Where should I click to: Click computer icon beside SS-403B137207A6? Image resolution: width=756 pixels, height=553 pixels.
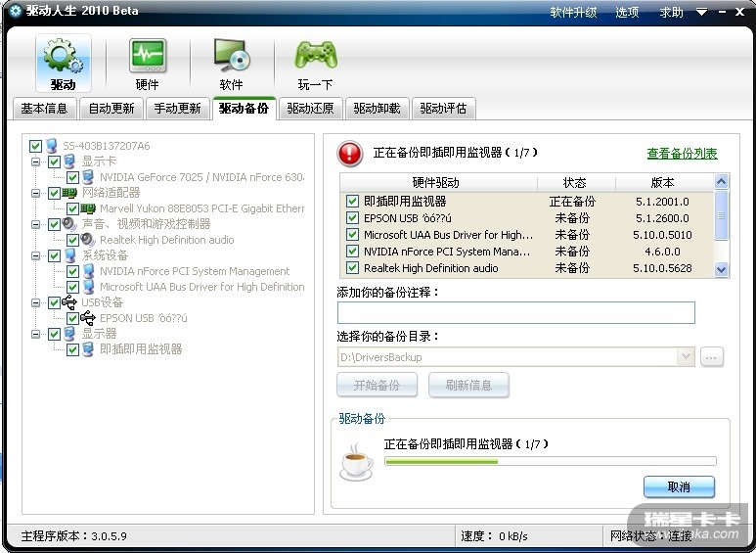click(52, 146)
